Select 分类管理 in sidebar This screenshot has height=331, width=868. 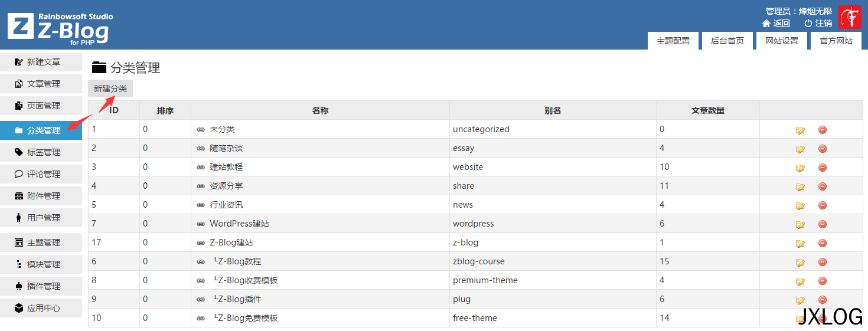(x=41, y=130)
